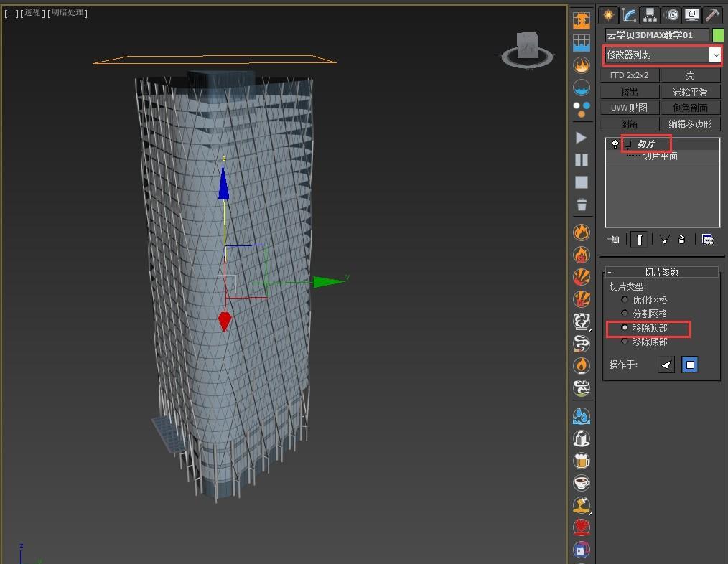Click the coffee cup preset icon
This screenshot has width=728, height=564.
point(582,483)
